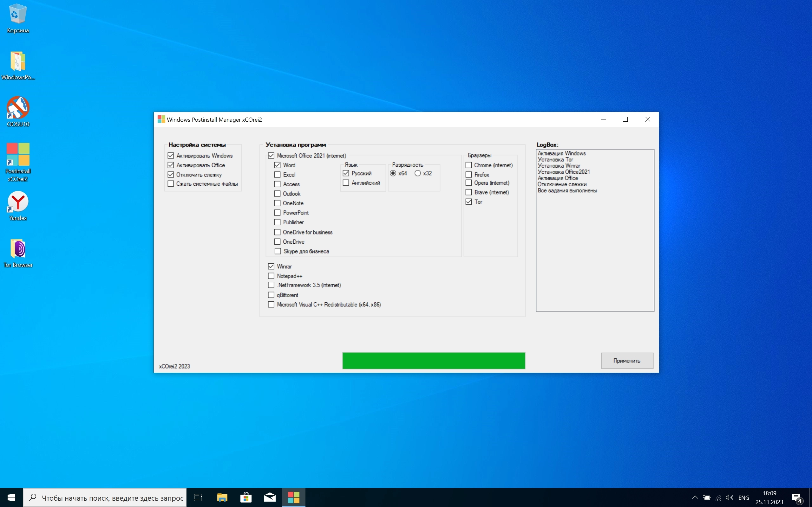The width and height of the screenshot is (812, 507).
Task: Enable the Excel checkbox
Action: click(x=278, y=175)
